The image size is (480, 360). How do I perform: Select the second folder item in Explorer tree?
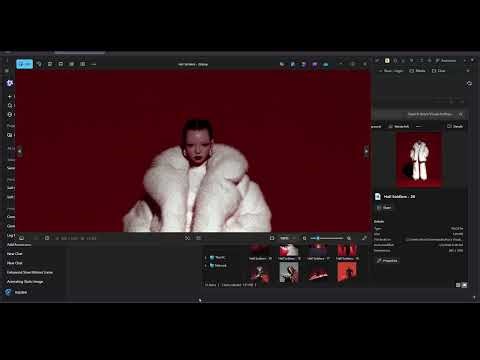tap(218, 266)
